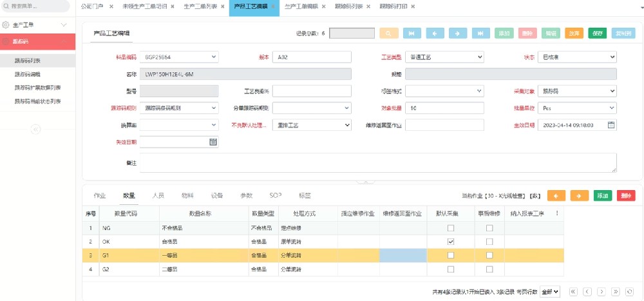Open calendar picker for 生效日期
The image size is (644, 301).
(611, 125)
